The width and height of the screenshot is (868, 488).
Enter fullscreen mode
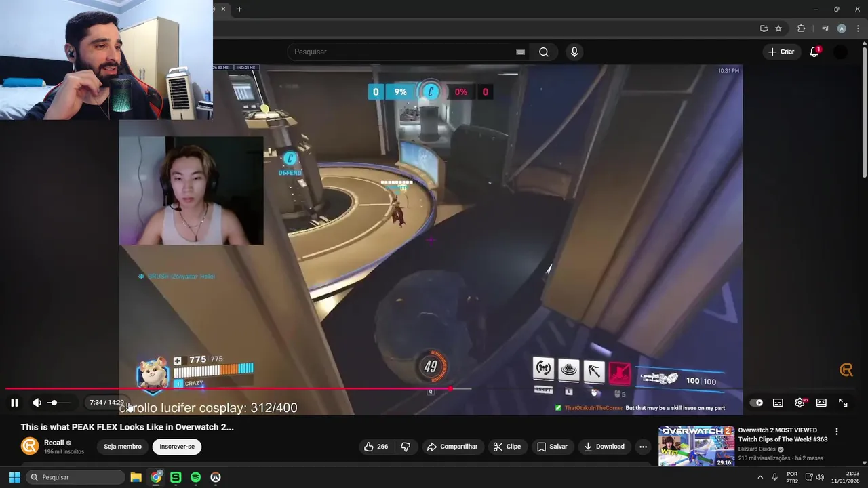(x=843, y=403)
